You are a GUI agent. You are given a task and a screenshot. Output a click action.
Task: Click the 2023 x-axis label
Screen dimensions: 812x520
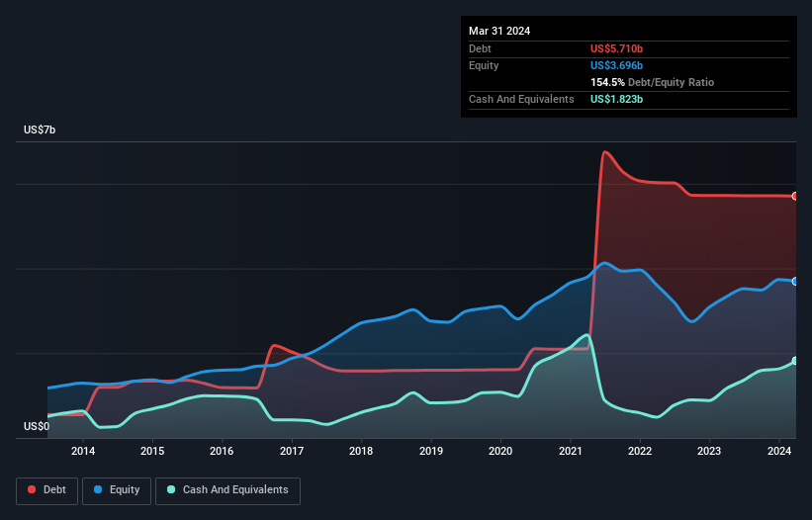tap(709, 451)
